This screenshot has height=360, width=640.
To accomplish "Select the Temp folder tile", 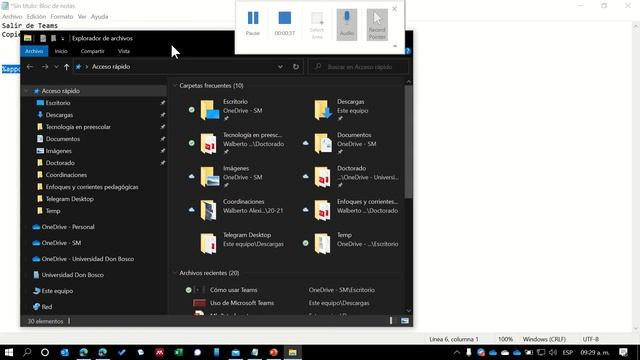I will click(x=350, y=243).
